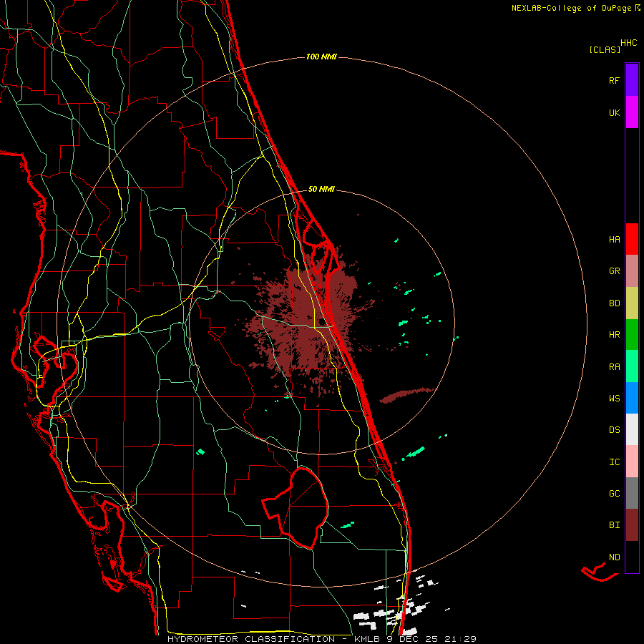Click the elongated brown echo streak offshore
Screen dimensions: 644x644
[406, 395]
